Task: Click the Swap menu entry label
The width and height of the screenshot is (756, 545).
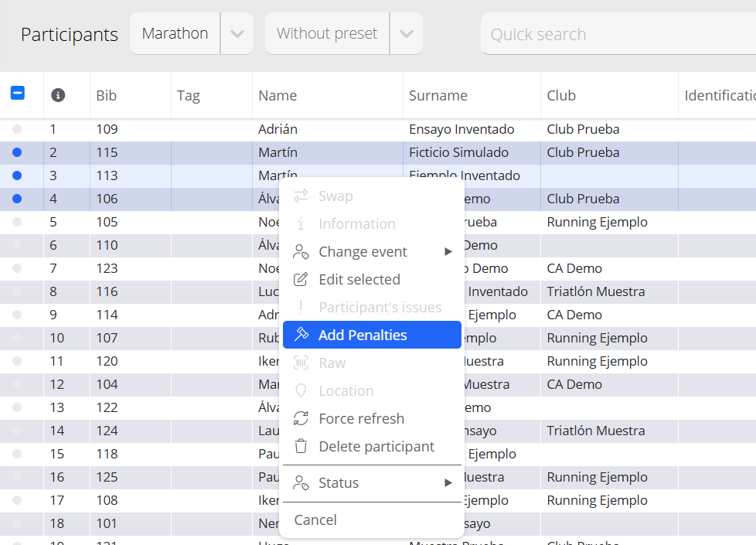Action: pos(335,196)
